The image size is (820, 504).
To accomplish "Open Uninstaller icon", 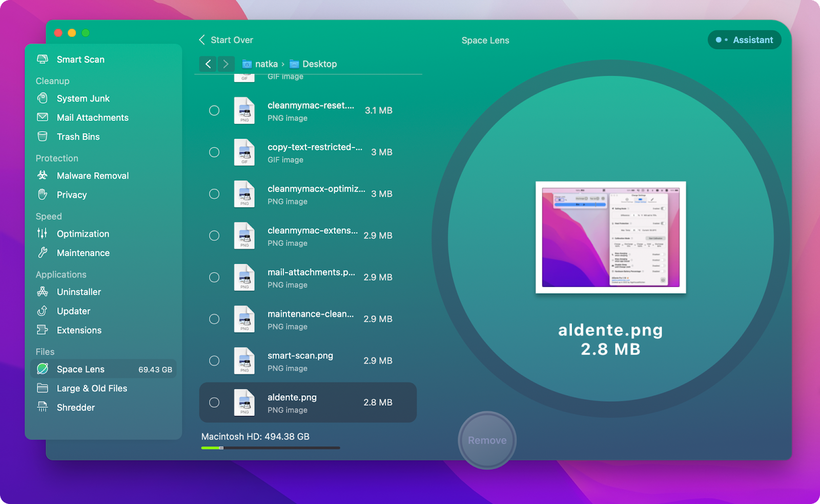I will 43,291.
